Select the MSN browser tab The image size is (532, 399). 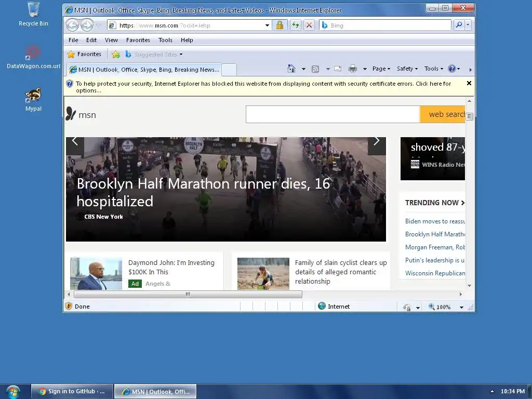144,70
